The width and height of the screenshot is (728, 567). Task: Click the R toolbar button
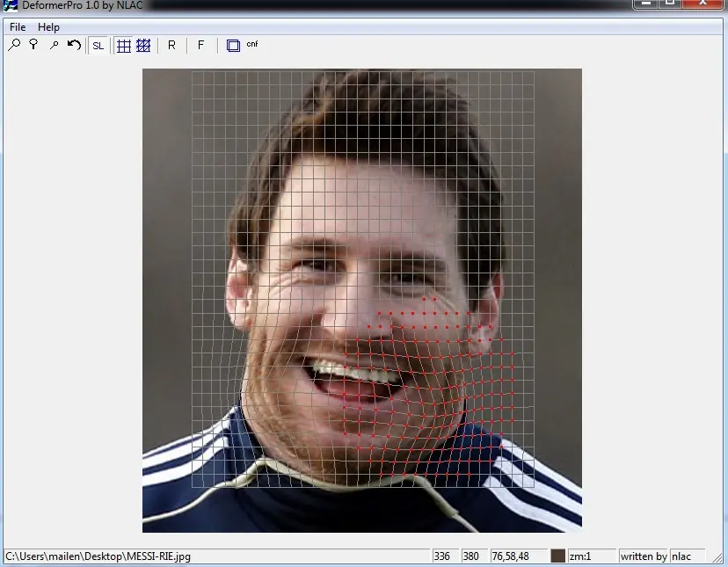click(171, 45)
